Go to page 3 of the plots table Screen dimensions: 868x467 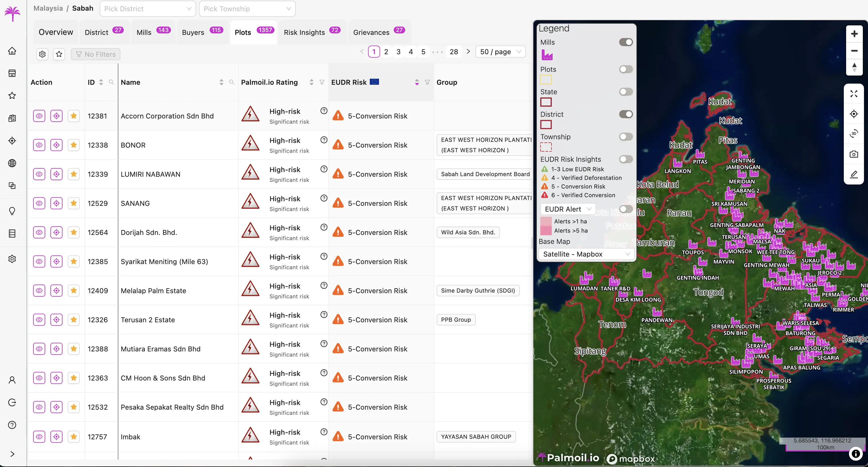[398, 52]
